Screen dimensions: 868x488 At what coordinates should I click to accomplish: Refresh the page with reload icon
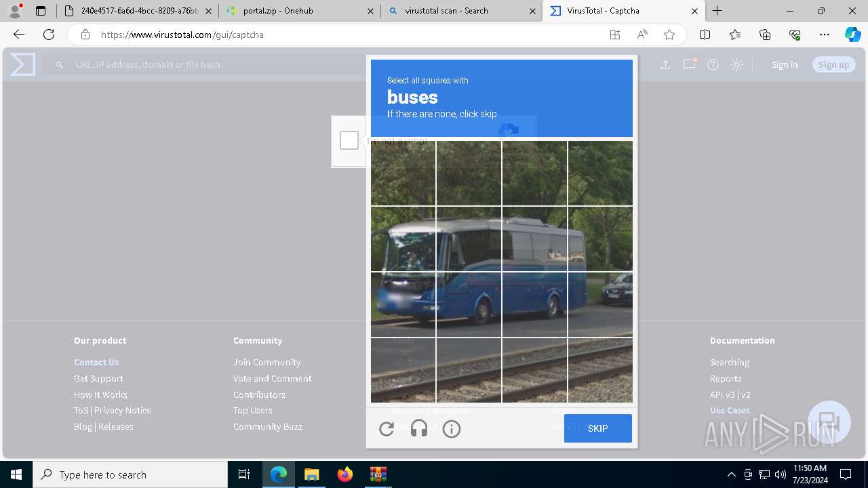tap(49, 35)
